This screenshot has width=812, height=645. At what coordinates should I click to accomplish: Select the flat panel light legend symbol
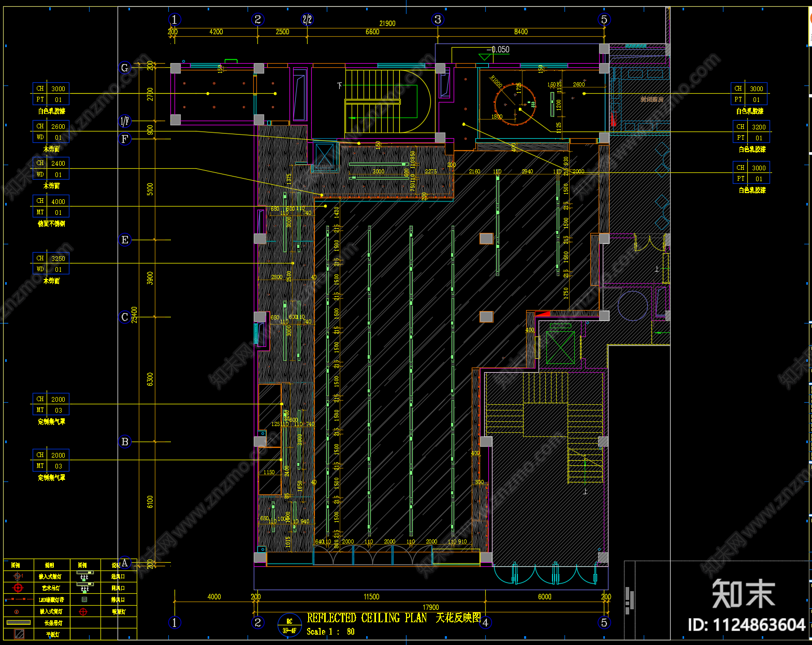coord(19,634)
